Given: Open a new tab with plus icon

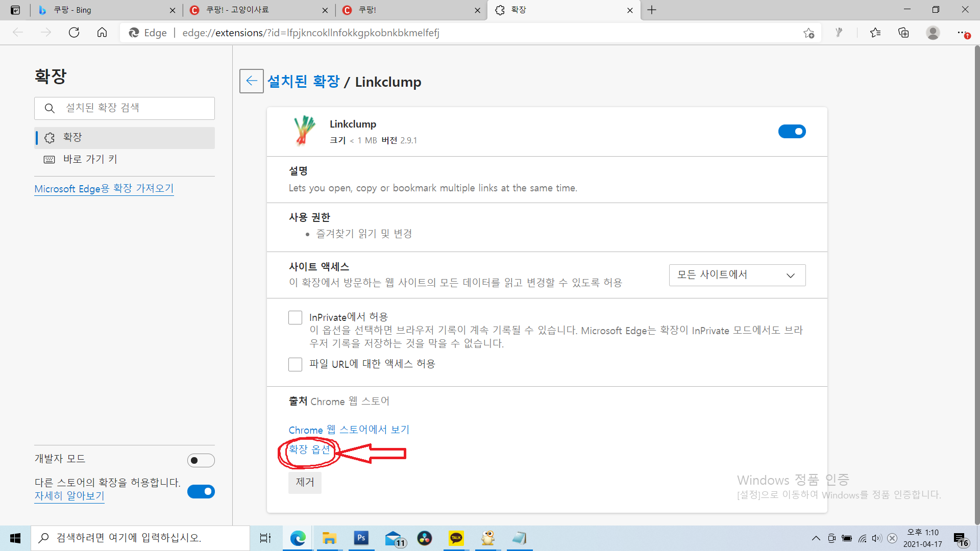Looking at the screenshot, I should point(652,10).
